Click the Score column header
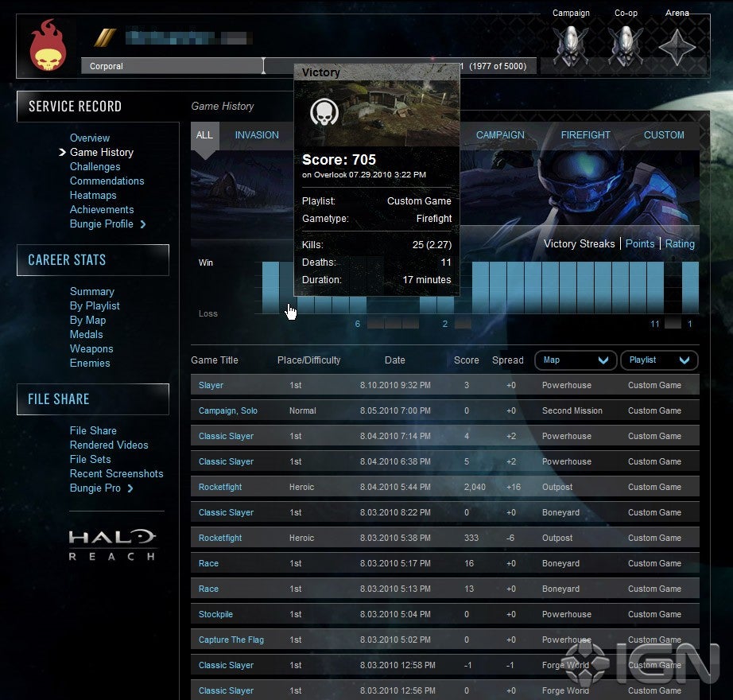The height and width of the screenshot is (700, 733). click(x=466, y=360)
